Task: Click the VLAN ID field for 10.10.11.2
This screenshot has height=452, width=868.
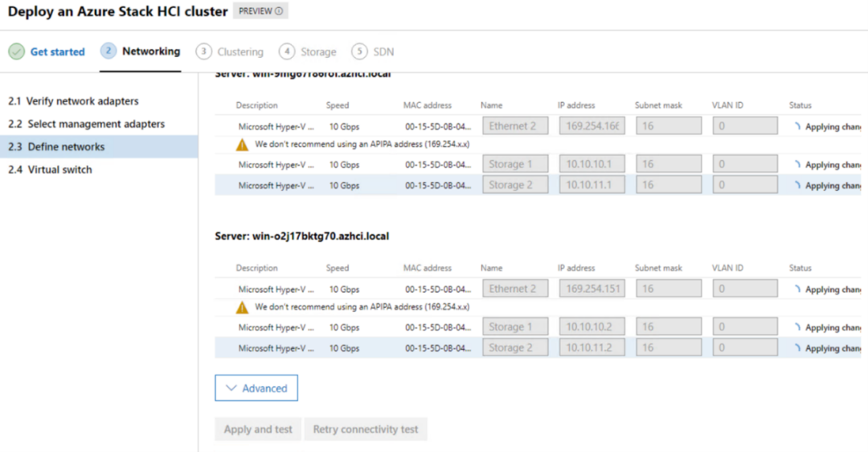Action: (745, 347)
